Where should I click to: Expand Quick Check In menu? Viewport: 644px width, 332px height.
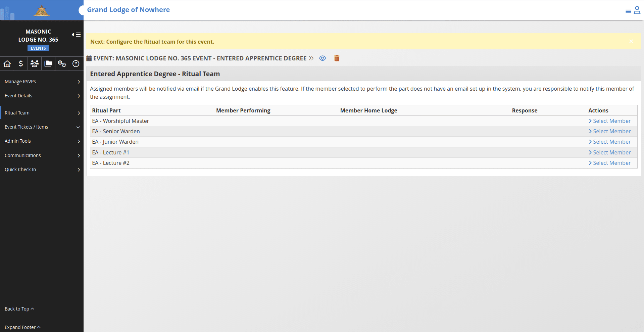(42, 170)
